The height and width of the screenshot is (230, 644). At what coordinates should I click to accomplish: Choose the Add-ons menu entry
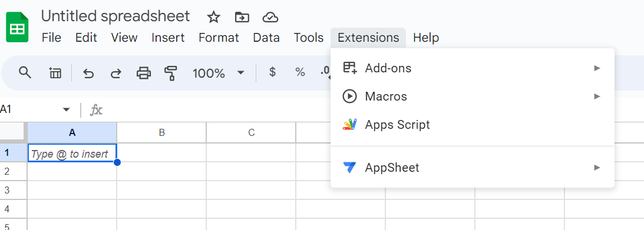[x=473, y=68]
